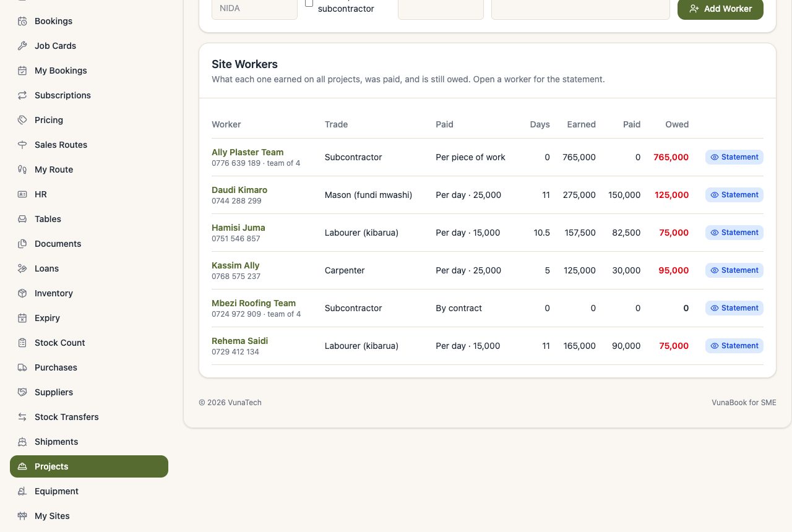Click the Sales Routes signpost icon
This screenshot has width=792, height=532.
[x=22, y=145]
